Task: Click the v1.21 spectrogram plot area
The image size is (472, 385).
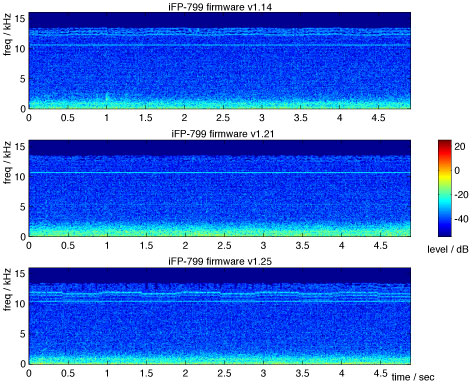Action: (x=220, y=188)
